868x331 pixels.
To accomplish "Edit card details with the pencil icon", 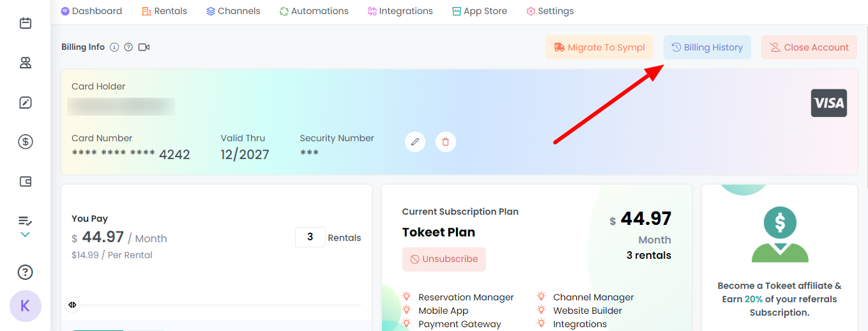I will click(x=415, y=142).
